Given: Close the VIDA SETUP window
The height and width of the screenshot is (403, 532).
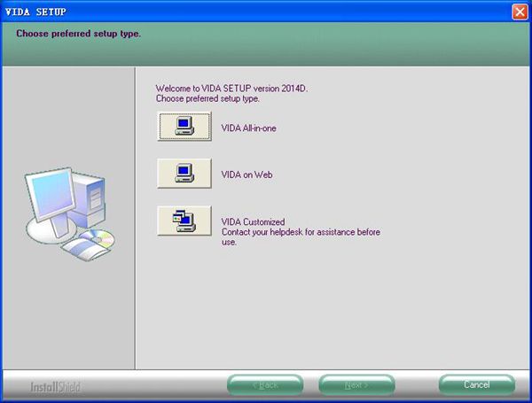Looking at the screenshot, I should [x=520, y=12].
